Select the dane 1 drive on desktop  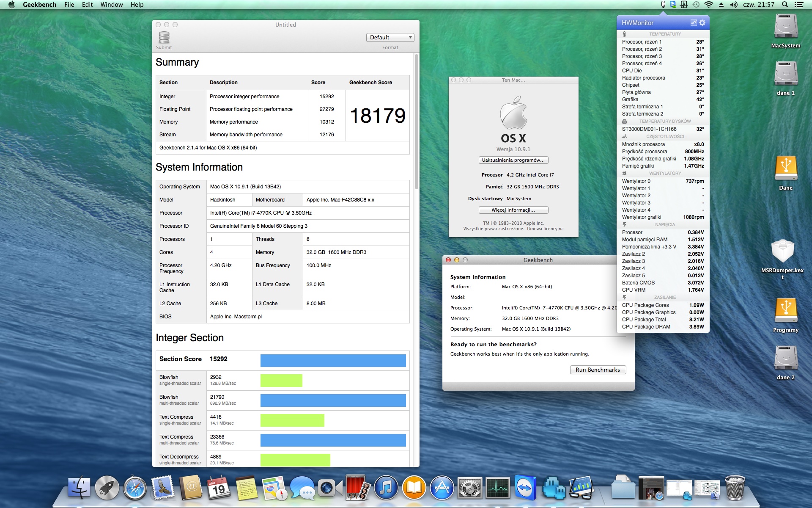(x=786, y=78)
